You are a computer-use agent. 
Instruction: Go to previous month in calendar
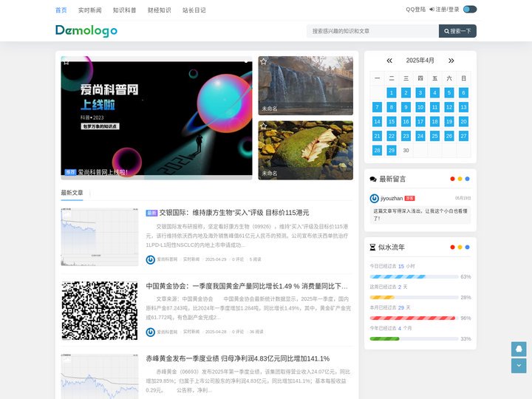[x=389, y=61]
